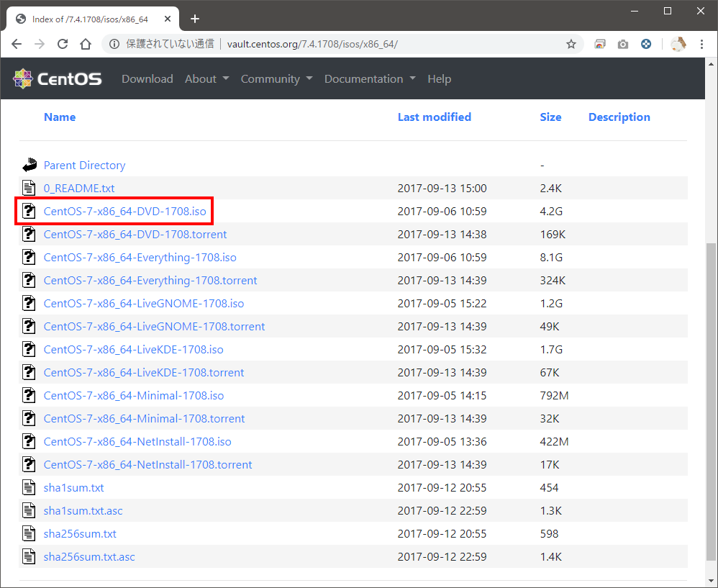
Task: Open the browser home page
Action: [x=86, y=44]
